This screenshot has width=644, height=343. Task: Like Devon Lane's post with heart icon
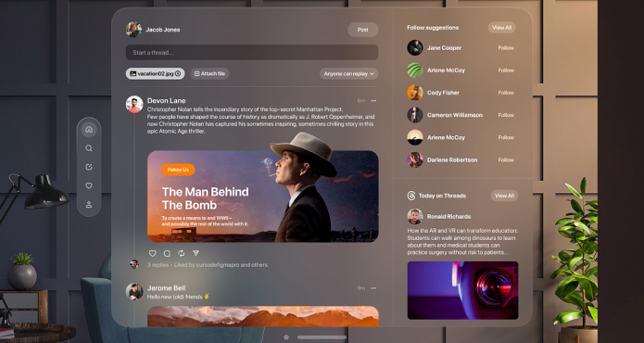(x=152, y=253)
